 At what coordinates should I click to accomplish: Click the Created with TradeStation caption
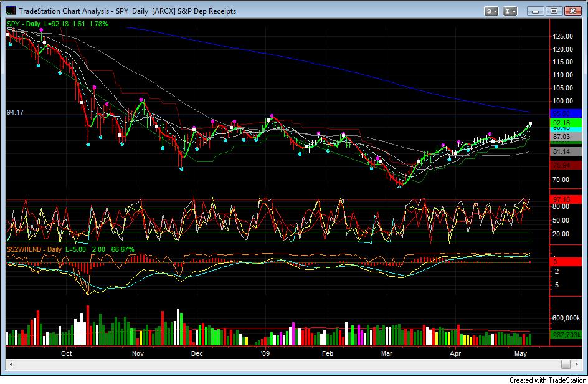548,380
